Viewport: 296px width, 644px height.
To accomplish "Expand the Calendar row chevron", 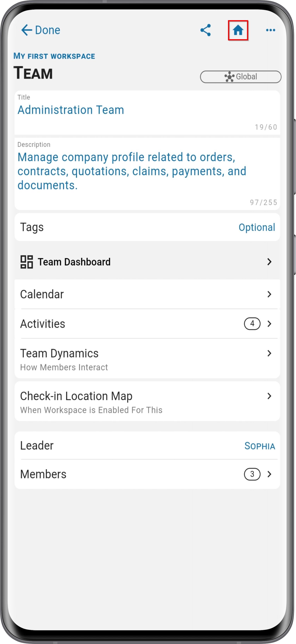I will [269, 294].
